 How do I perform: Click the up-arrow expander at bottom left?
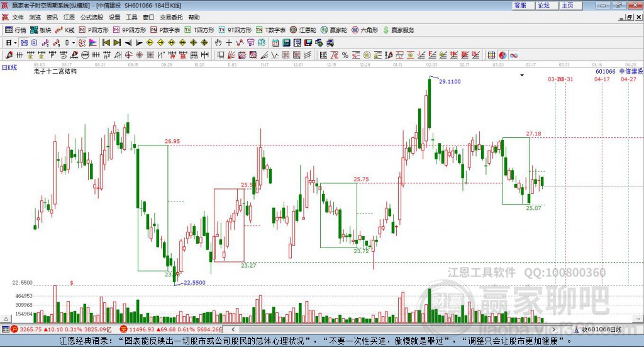tap(6, 319)
